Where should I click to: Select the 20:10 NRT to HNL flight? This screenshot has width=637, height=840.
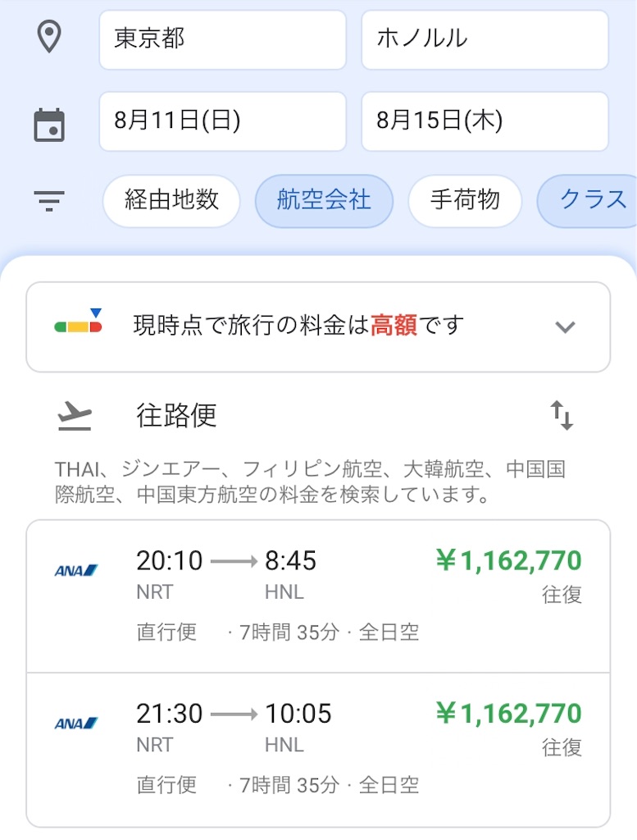click(x=318, y=596)
